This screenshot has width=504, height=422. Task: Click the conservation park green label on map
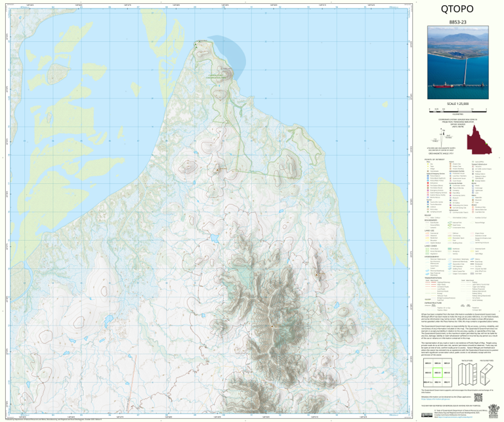pos(217,76)
